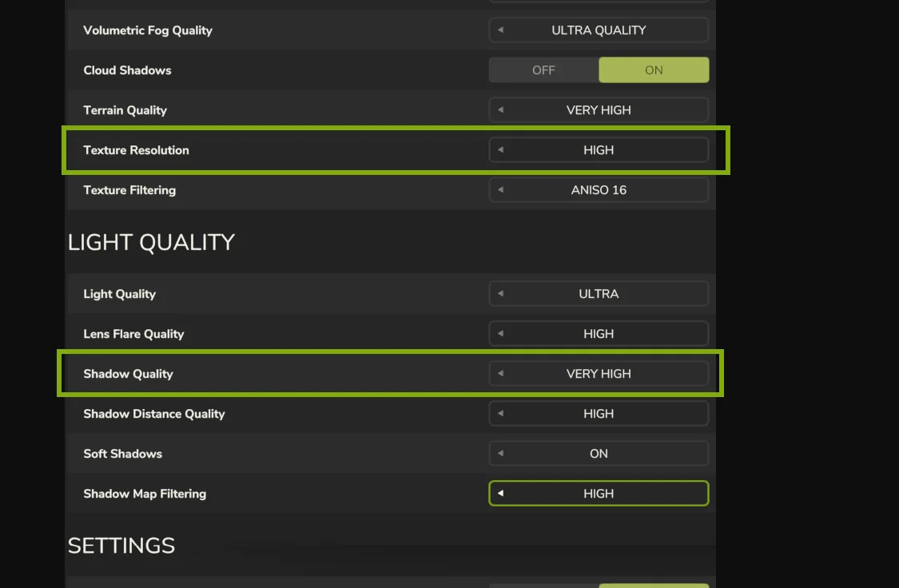The width and height of the screenshot is (899, 588).
Task: Click the left arrow for Lens Flare Quality
Action: [500, 333]
